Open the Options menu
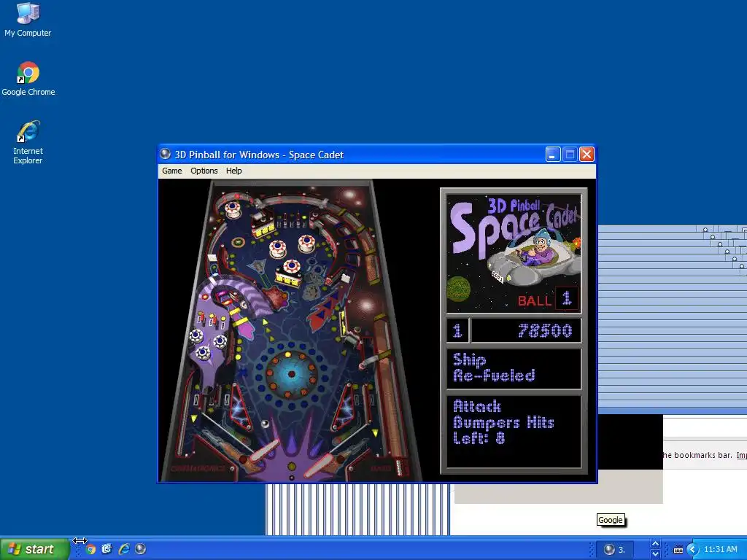 [204, 171]
